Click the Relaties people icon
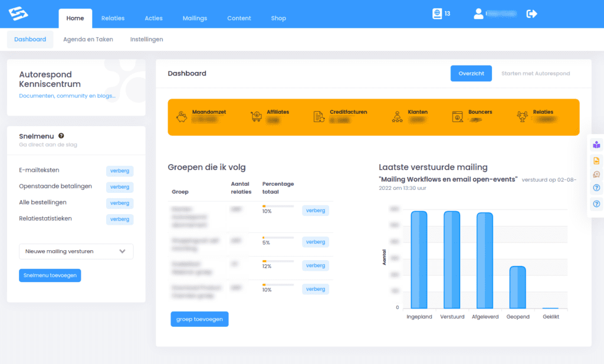Viewport: 604px width, 364px height. (523, 116)
